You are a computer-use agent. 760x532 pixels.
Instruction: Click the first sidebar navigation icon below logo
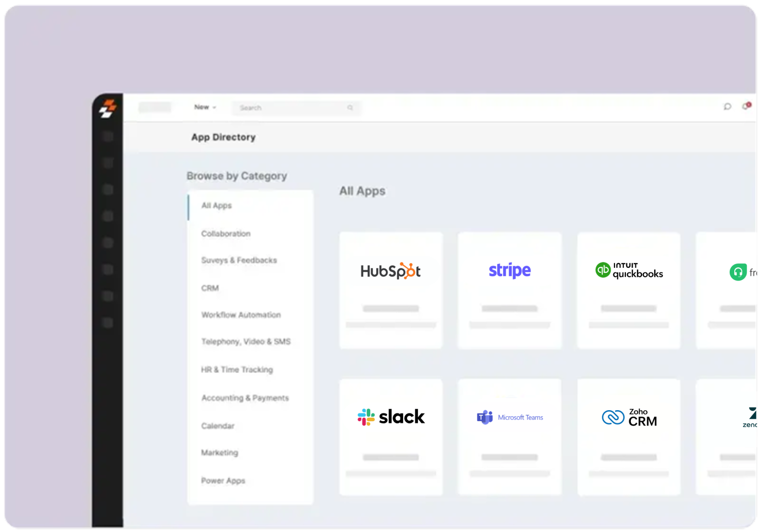click(107, 137)
